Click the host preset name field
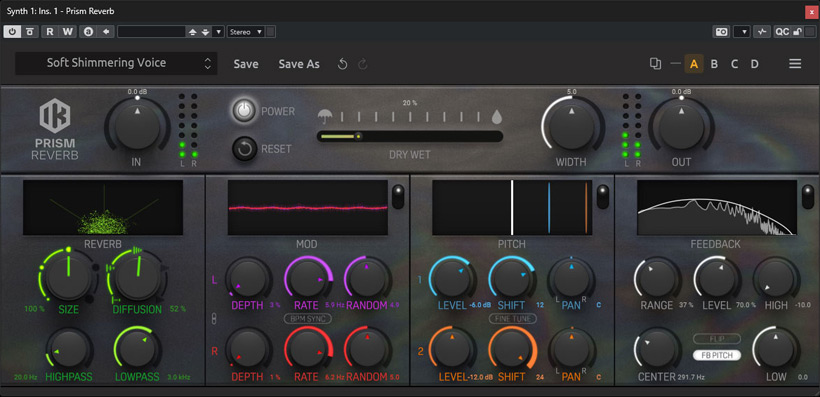This screenshot has width=820, height=397. tap(152, 32)
